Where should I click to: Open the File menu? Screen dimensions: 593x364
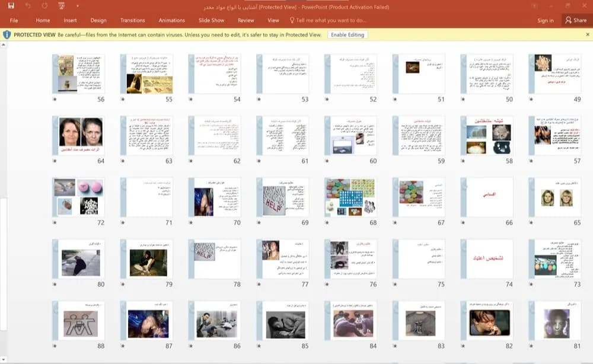pos(14,20)
